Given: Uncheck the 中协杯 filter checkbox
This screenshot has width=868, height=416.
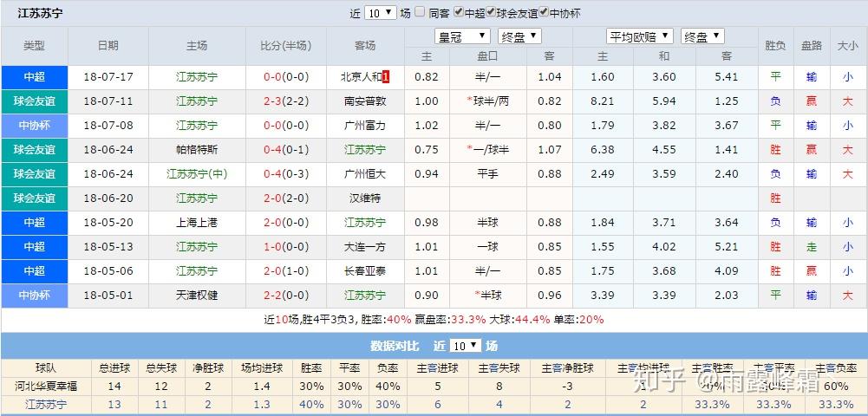Looking at the screenshot, I should (544, 11).
